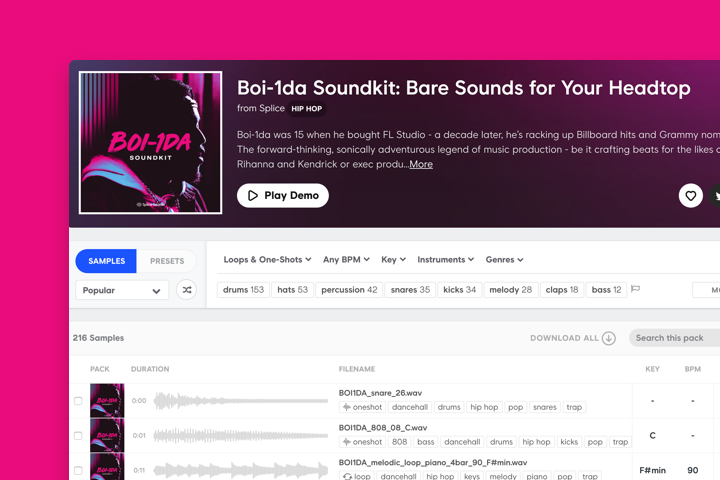Click kicks tag on 808_08_C row
This screenshot has width=720, height=480.
click(569, 442)
